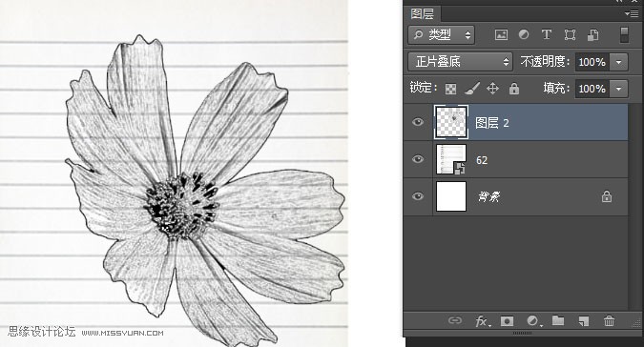Hide the 62 layer
This screenshot has width=644, height=347.
point(418,159)
